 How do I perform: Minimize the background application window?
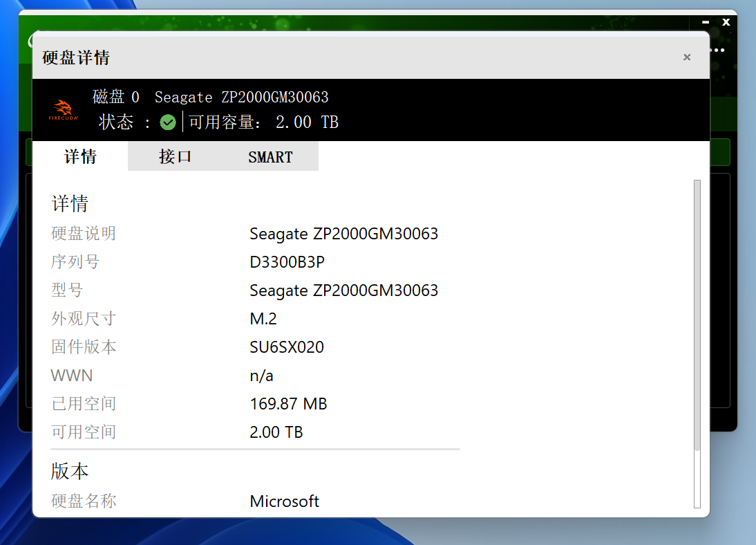click(x=706, y=22)
